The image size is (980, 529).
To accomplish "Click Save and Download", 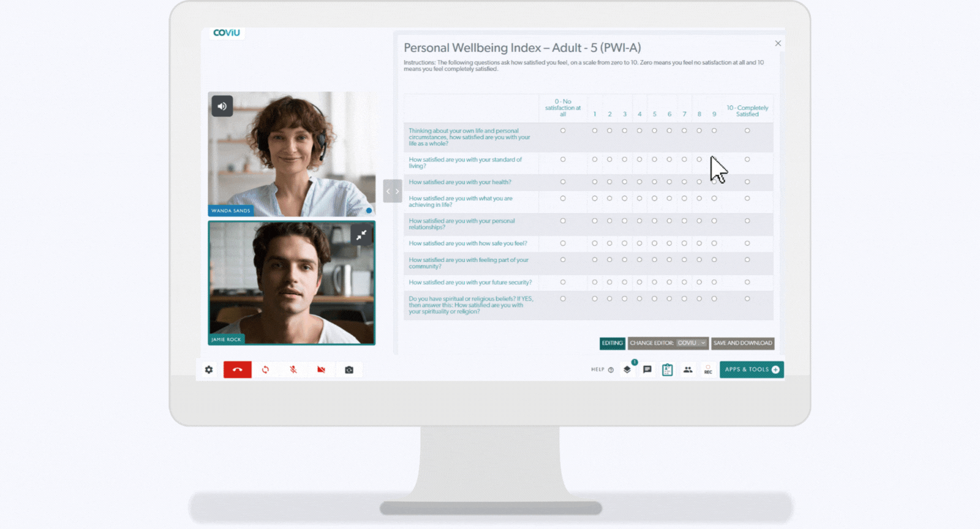I will click(742, 343).
